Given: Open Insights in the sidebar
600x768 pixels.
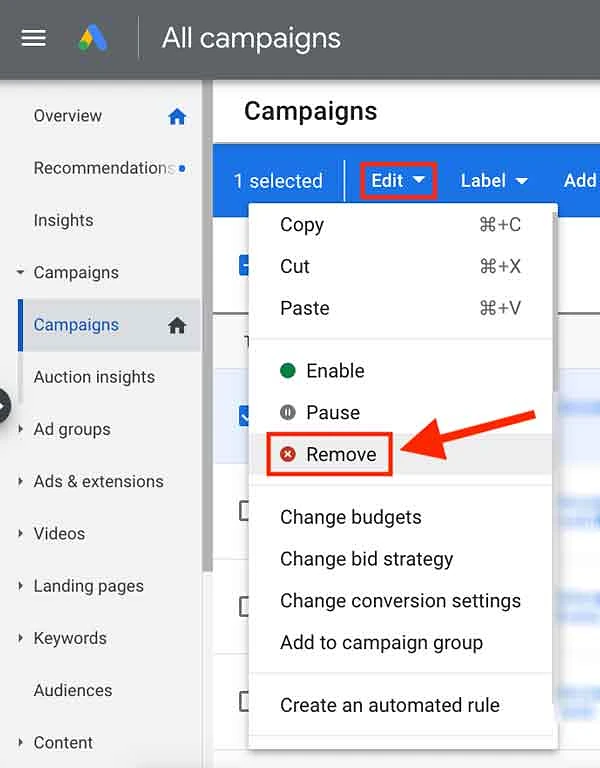Looking at the screenshot, I should point(63,220).
